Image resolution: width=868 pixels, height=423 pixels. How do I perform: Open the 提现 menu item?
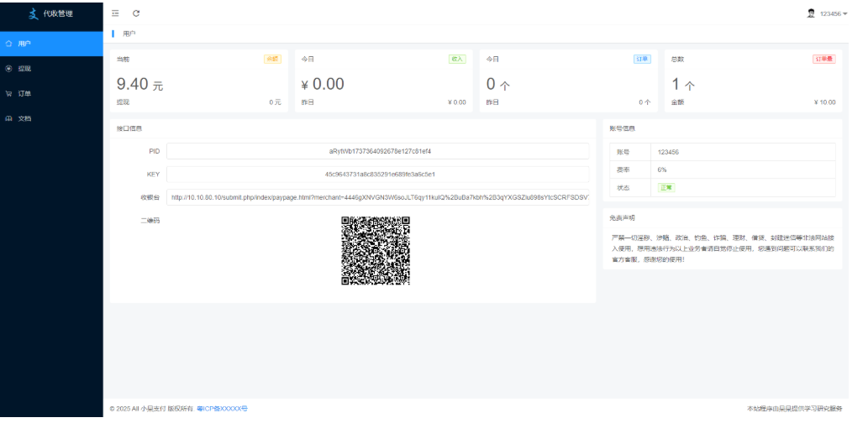click(25, 68)
